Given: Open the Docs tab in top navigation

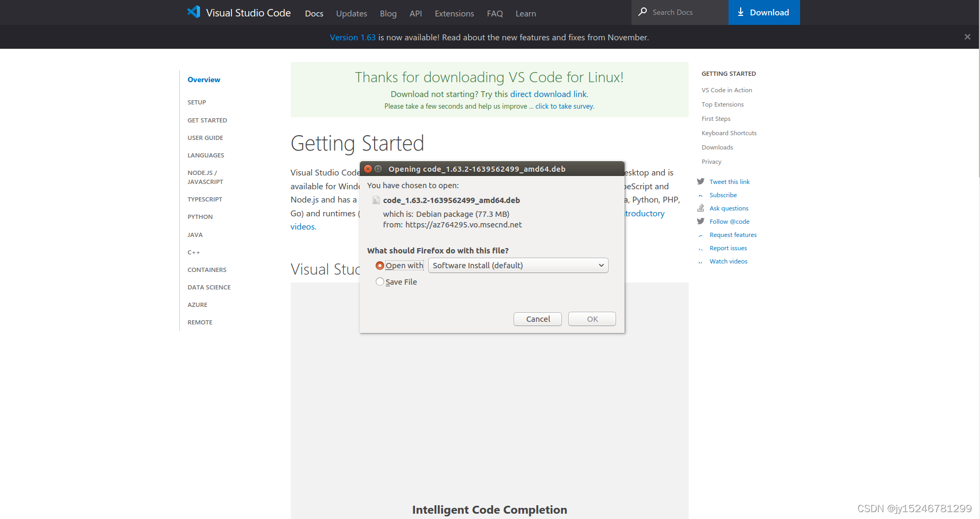Looking at the screenshot, I should click(x=314, y=13).
